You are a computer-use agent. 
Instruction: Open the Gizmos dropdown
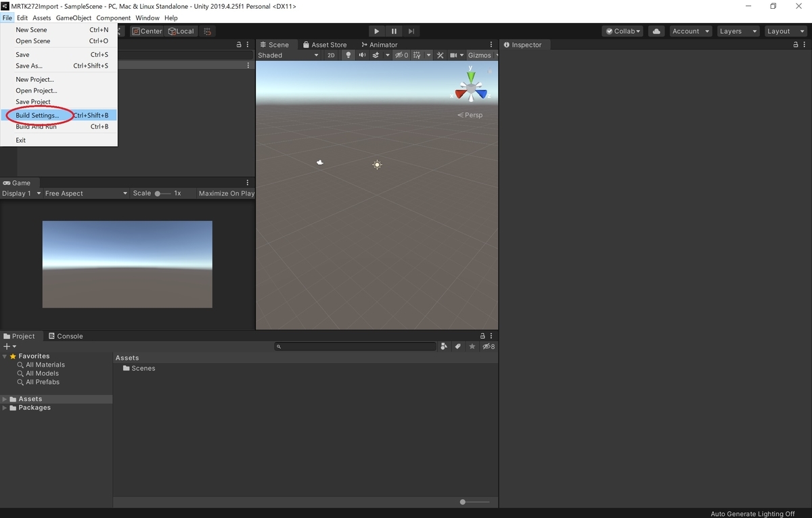(482, 55)
